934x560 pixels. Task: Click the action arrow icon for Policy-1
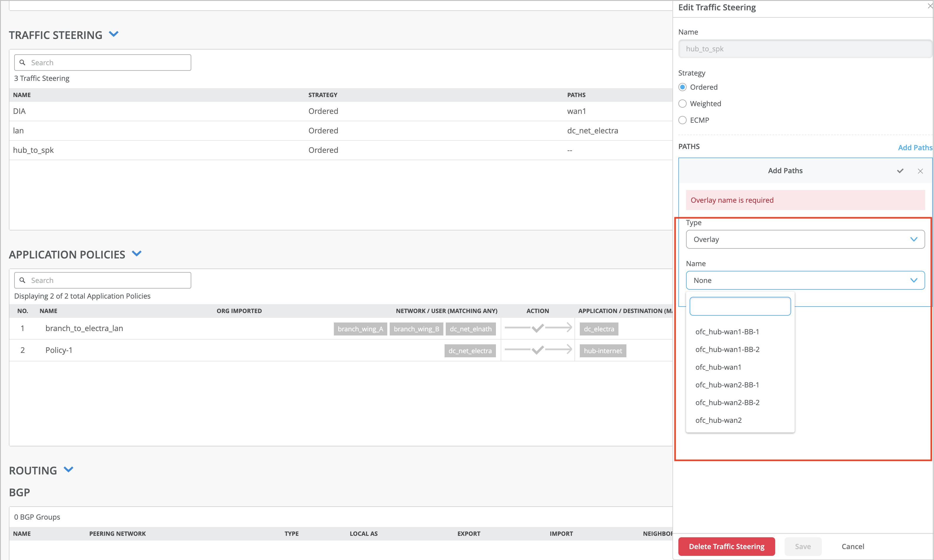(538, 350)
